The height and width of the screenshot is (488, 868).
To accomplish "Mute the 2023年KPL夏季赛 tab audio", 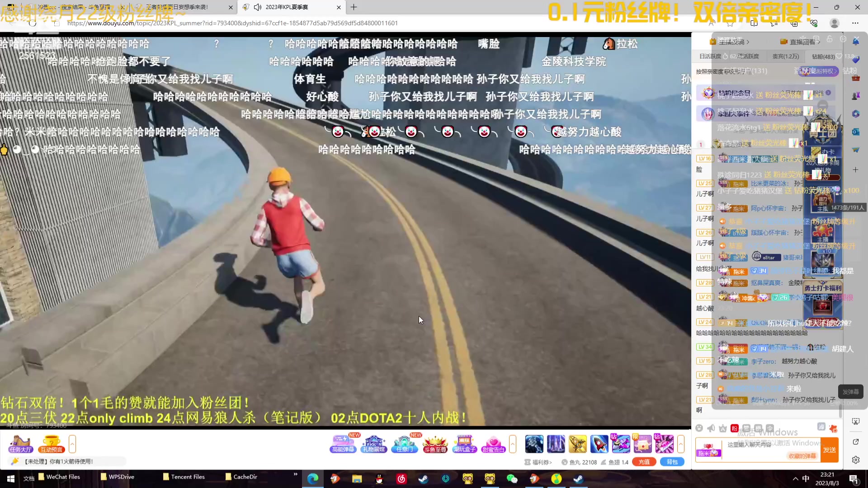I will [258, 7].
